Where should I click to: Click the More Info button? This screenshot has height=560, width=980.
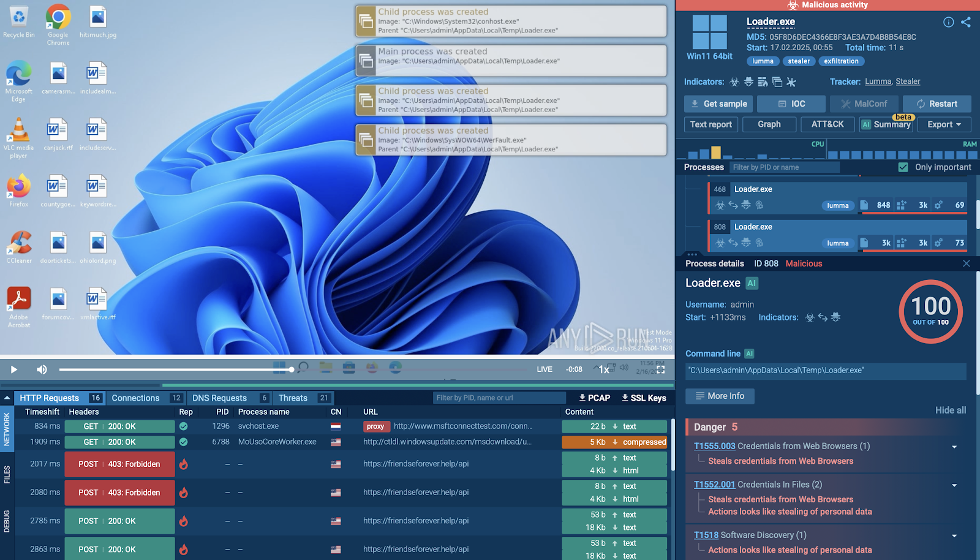(x=720, y=396)
